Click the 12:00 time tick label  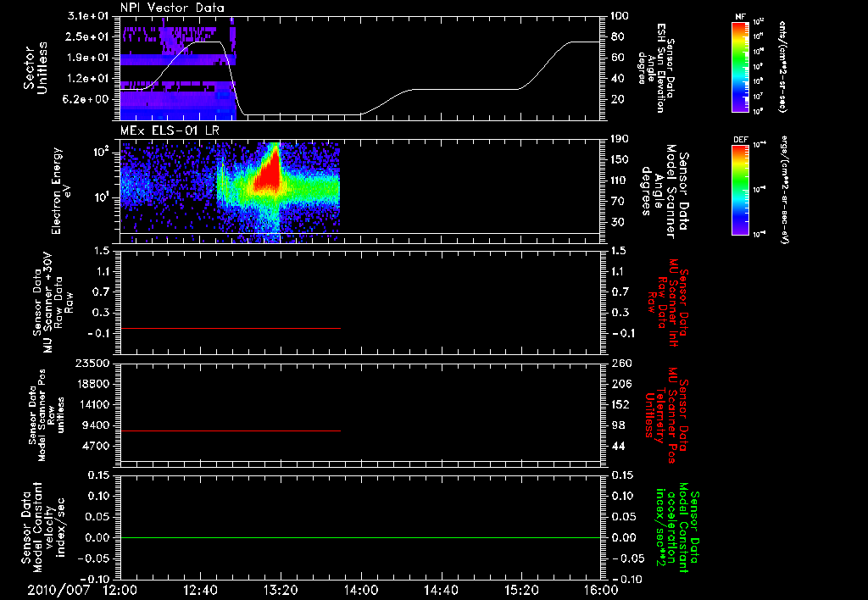(120, 590)
